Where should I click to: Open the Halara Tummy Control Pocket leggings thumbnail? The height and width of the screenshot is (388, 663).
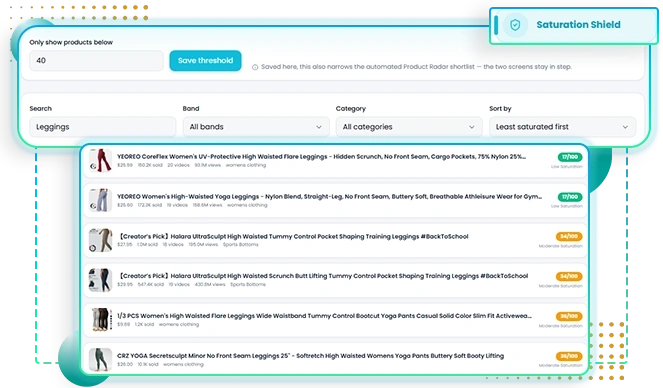click(100, 240)
